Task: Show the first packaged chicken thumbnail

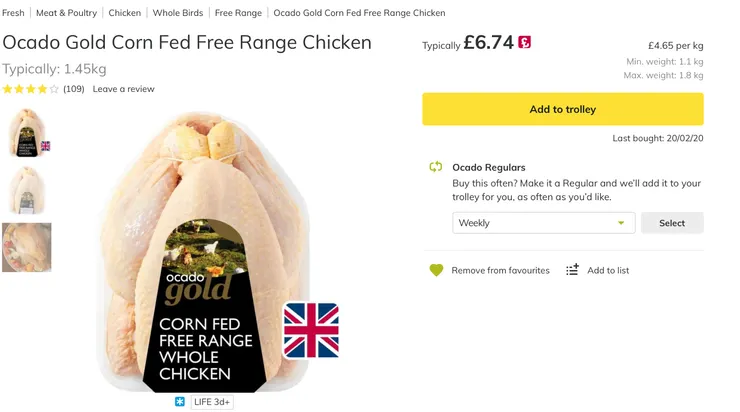Action: (26, 132)
